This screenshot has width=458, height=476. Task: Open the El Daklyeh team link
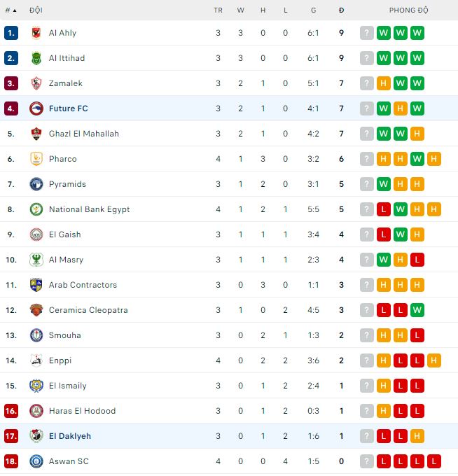(69, 436)
